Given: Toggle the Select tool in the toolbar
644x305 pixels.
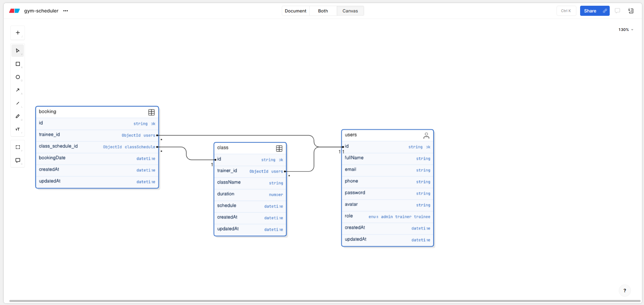Looking at the screenshot, I should (x=17, y=50).
